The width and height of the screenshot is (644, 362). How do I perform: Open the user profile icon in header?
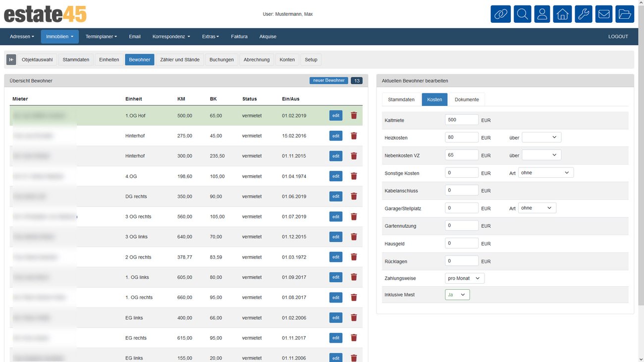(542, 14)
